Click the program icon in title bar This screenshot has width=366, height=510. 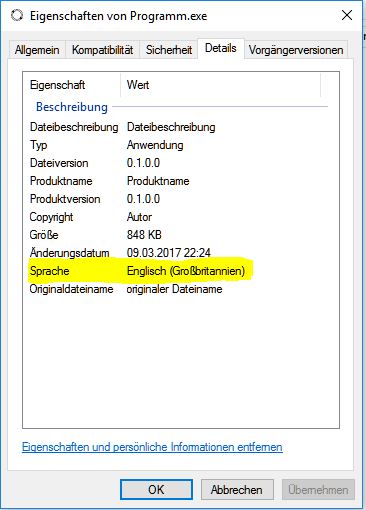17,16
